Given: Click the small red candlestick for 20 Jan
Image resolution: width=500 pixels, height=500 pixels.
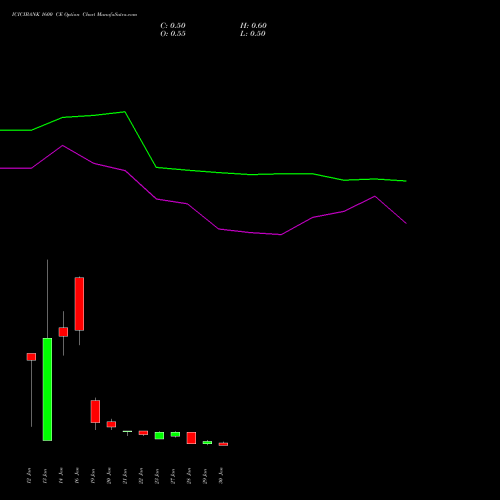Looking at the screenshot, I should [x=111, y=424].
